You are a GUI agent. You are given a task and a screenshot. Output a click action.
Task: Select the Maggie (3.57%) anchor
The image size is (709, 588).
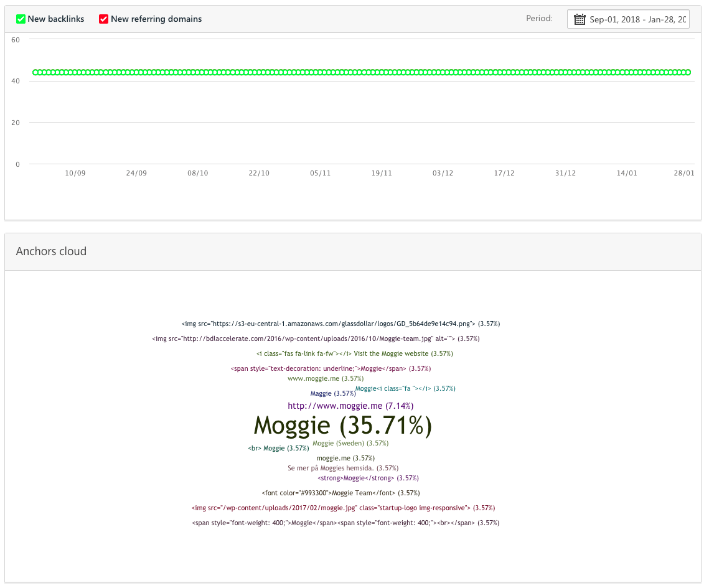[x=333, y=394]
